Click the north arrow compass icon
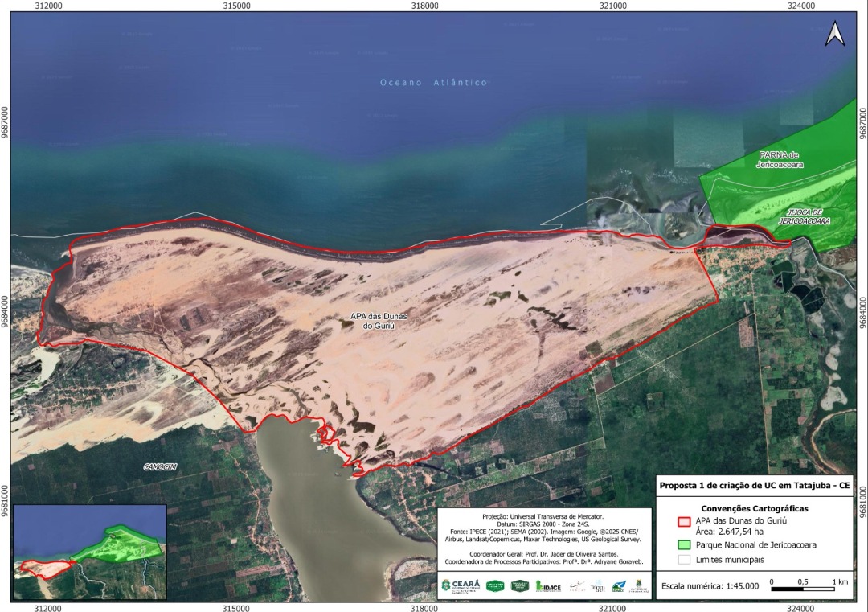The height and width of the screenshot is (612, 868). [835, 34]
